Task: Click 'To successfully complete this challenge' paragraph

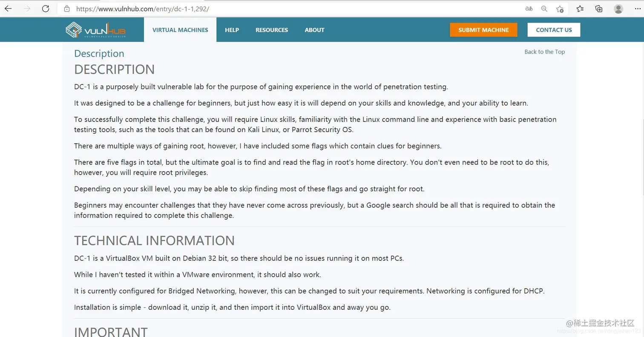Action: click(x=315, y=124)
